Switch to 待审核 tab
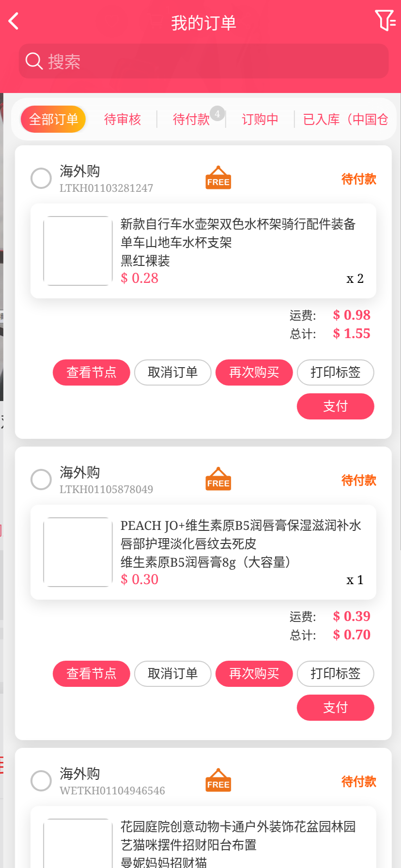The image size is (401, 868). point(123,119)
